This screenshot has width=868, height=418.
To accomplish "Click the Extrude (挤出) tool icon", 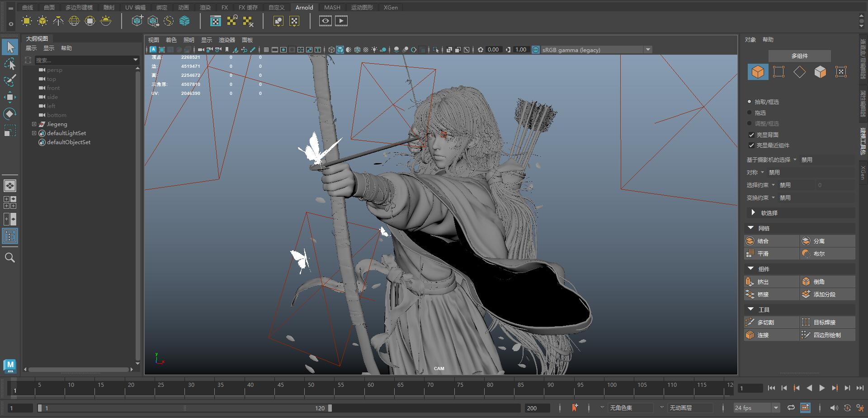I will (x=750, y=282).
